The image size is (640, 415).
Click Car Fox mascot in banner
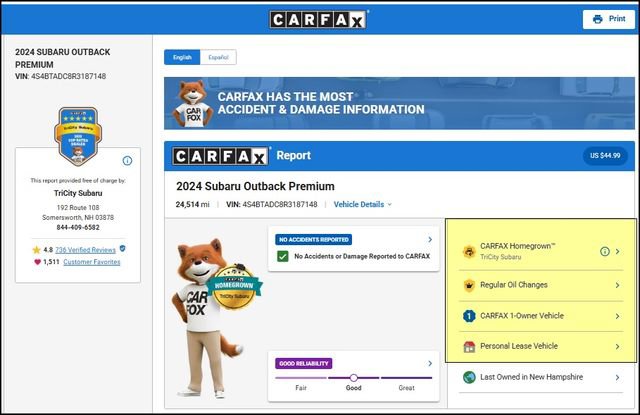pyautogui.click(x=192, y=104)
